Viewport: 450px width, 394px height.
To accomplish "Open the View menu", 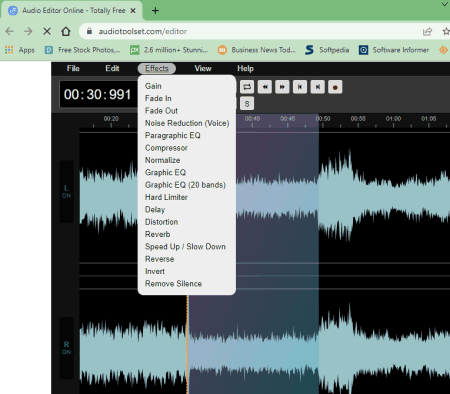I will 203,68.
